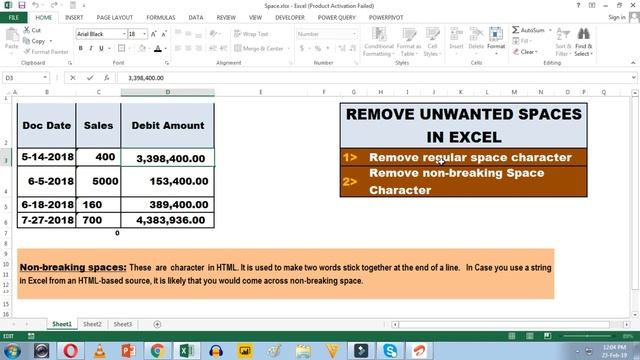
Task: Confirm the entry with checkmark icon
Action: (90, 78)
